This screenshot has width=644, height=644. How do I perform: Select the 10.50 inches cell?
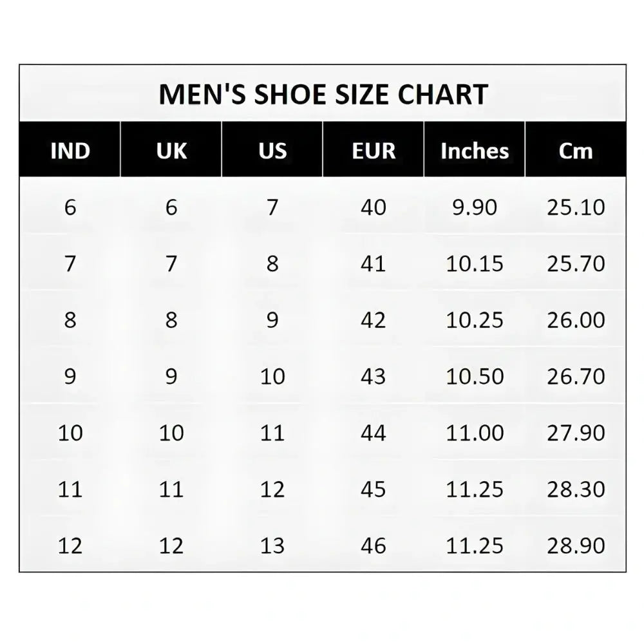[x=475, y=376]
